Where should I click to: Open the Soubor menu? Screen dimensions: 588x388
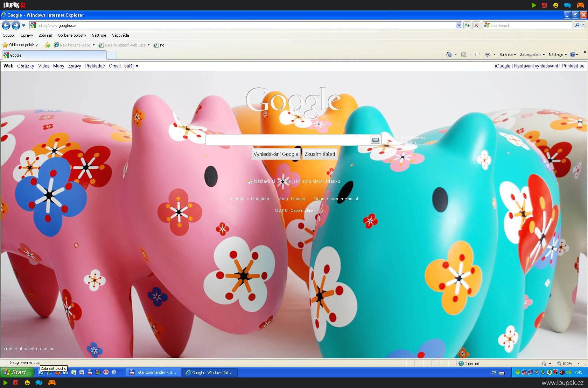point(9,35)
